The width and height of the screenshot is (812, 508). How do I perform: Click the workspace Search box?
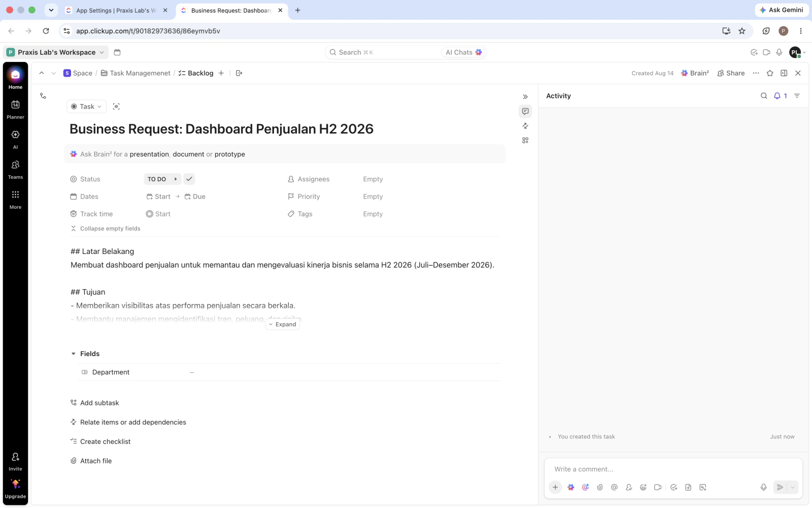(383, 52)
